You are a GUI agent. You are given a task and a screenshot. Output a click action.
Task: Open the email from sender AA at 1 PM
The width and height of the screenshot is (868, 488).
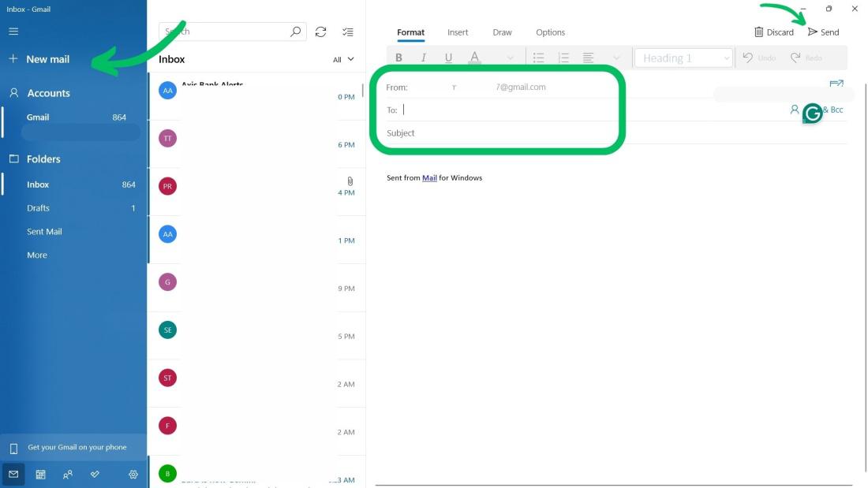256,240
